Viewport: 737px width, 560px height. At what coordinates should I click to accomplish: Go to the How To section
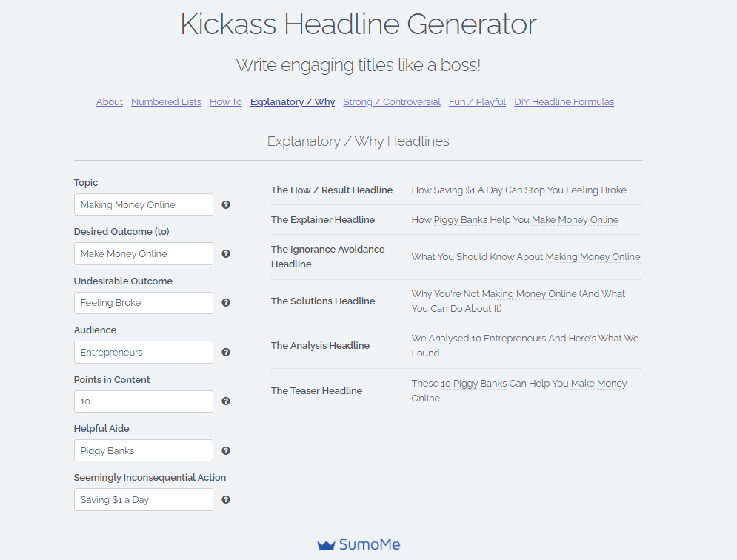(226, 102)
